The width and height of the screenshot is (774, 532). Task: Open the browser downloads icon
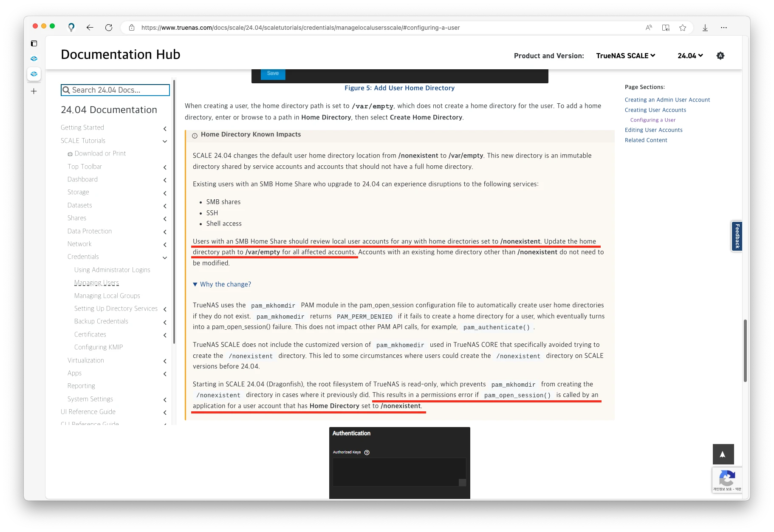705,28
